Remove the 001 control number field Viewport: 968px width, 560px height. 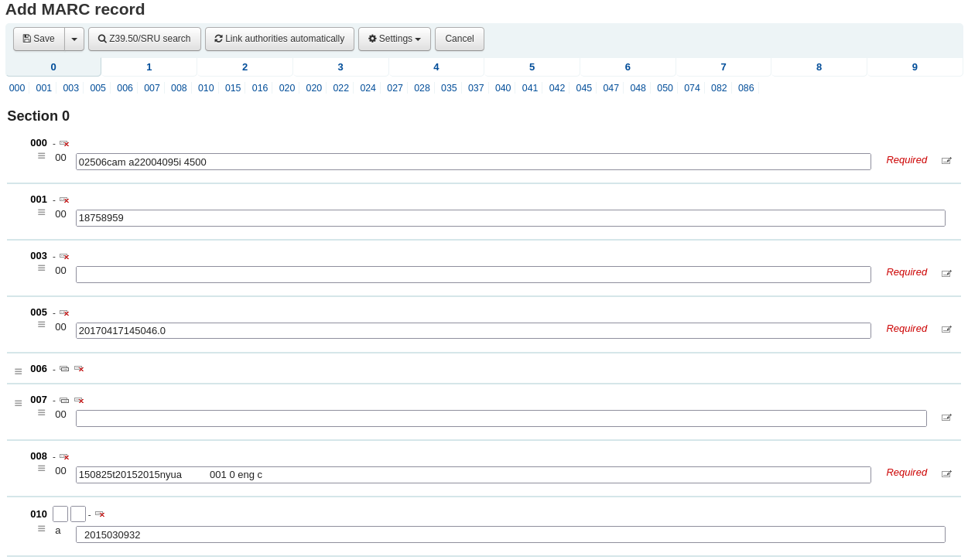[x=64, y=199]
